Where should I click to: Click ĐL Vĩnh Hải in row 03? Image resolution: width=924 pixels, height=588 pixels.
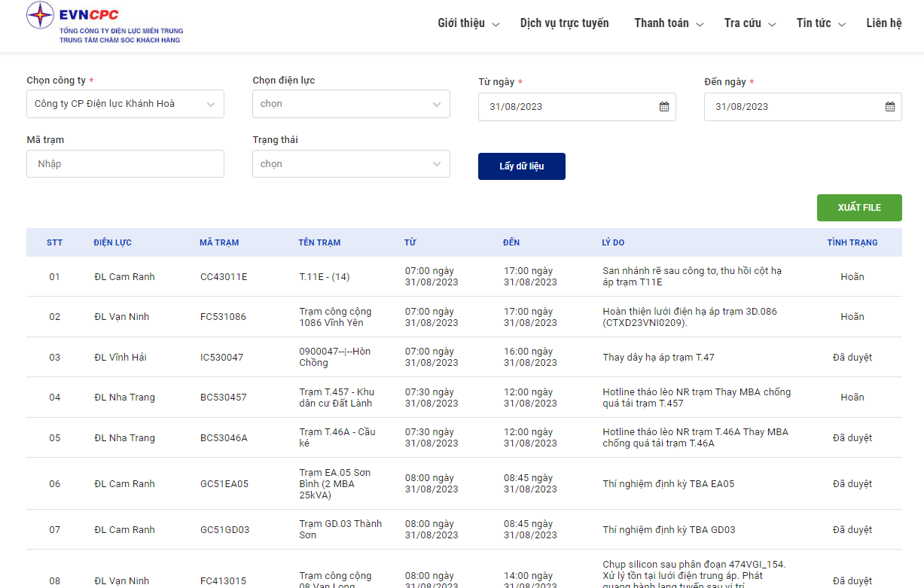point(120,358)
